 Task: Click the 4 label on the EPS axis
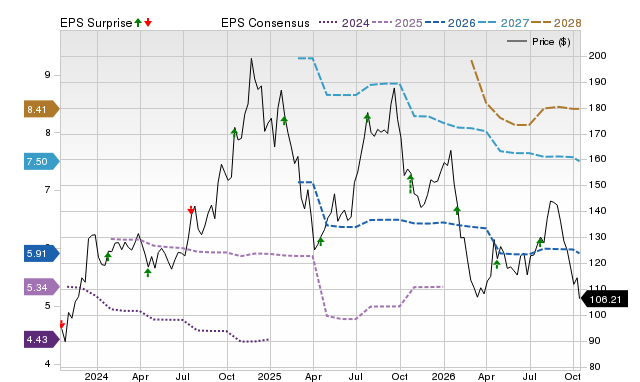pyautogui.click(x=48, y=364)
